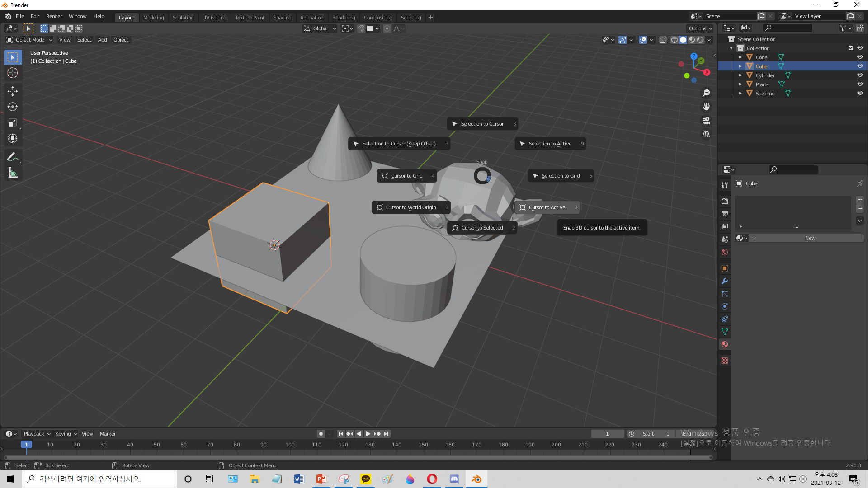Select the Measure tool
Viewport: 868px width, 488px height.
(13, 173)
